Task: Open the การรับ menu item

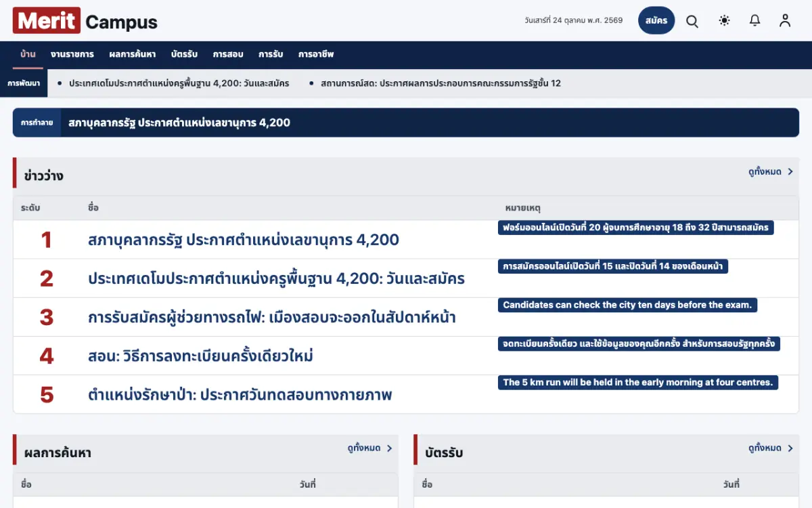Action: tap(271, 54)
